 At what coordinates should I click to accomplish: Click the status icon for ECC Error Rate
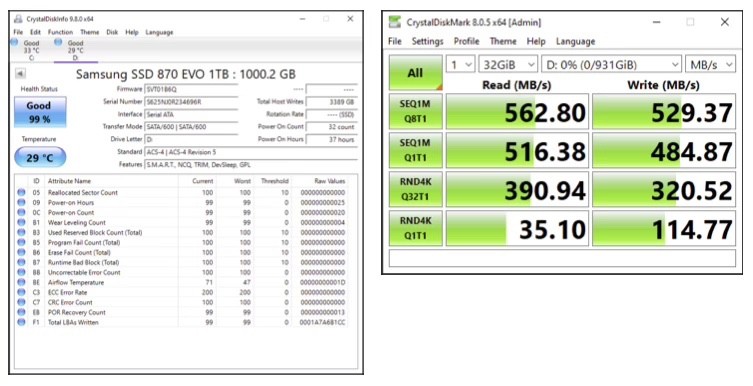click(x=21, y=292)
